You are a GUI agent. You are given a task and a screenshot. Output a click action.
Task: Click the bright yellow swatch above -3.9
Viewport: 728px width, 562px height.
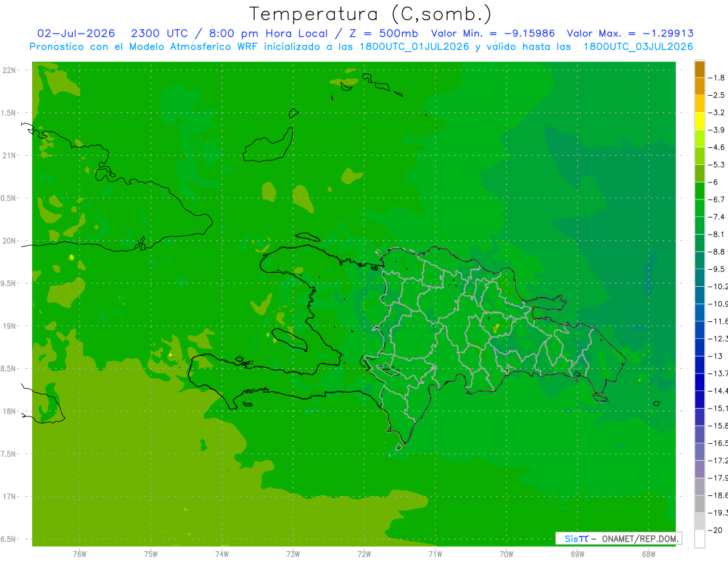pyautogui.click(x=699, y=121)
